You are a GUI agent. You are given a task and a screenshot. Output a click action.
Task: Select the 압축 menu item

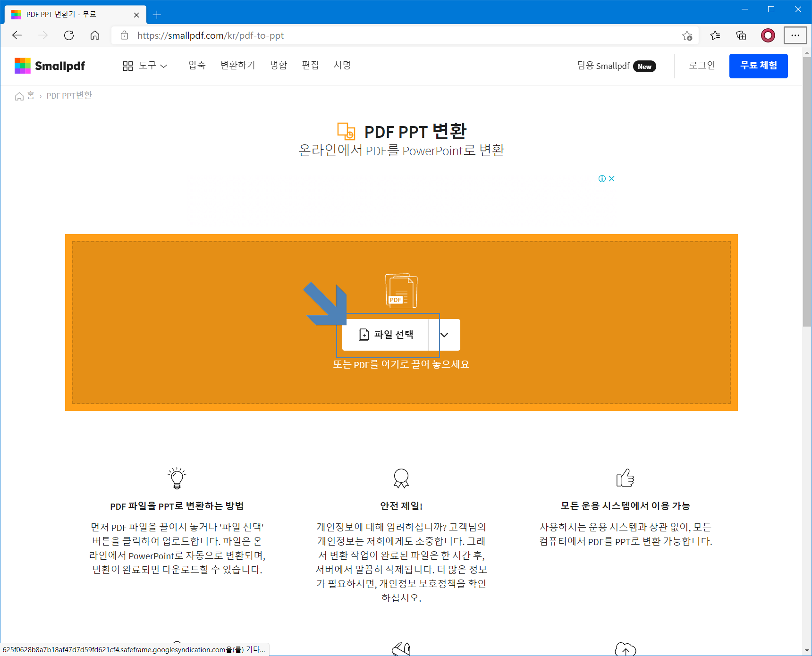pos(197,65)
